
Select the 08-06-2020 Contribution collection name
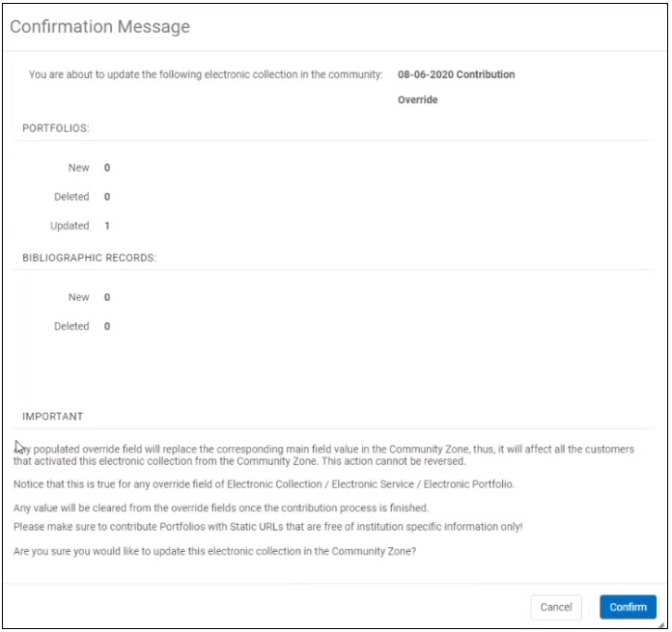[x=456, y=74]
